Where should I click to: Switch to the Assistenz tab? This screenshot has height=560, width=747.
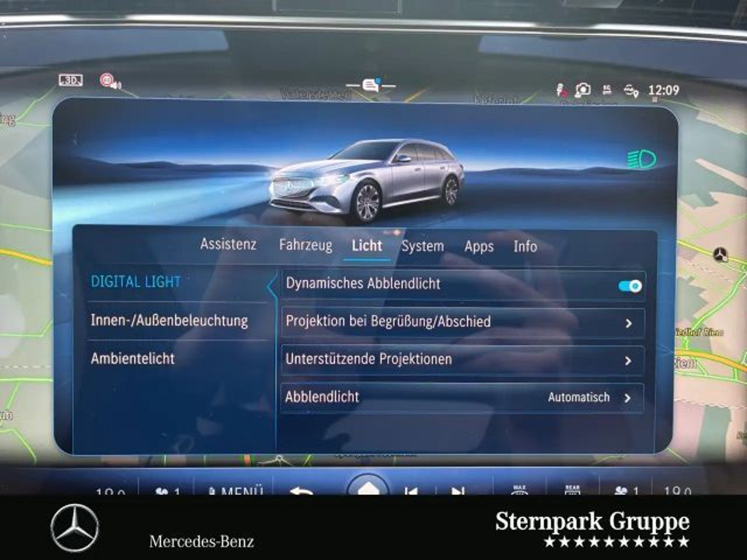[x=228, y=245]
